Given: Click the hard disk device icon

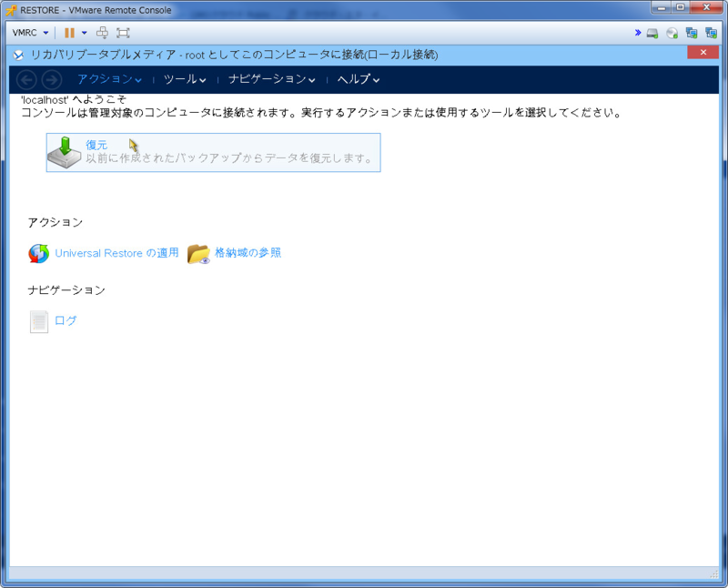Looking at the screenshot, I should pyautogui.click(x=652, y=34).
